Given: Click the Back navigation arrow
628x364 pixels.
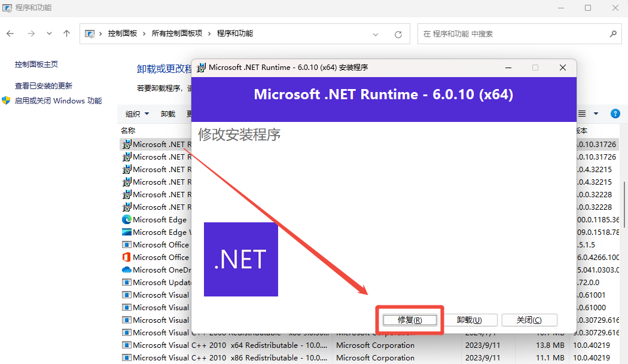Looking at the screenshot, I should [x=10, y=33].
